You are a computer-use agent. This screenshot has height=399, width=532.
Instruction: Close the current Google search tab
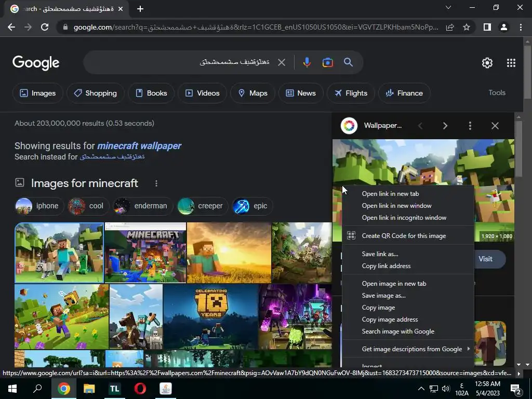click(x=121, y=9)
